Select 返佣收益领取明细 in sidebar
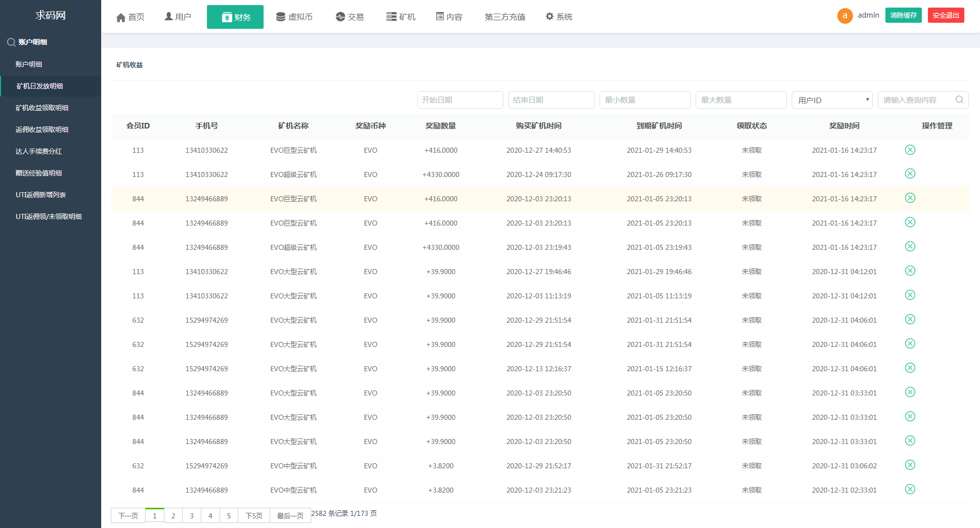The height and width of the screenshot is (528, 980). (x=42, y=129)
